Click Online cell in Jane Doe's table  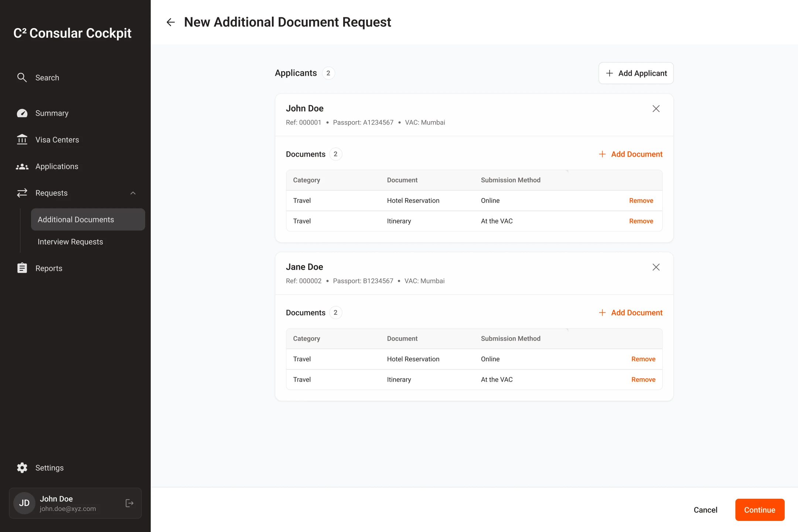490,359
